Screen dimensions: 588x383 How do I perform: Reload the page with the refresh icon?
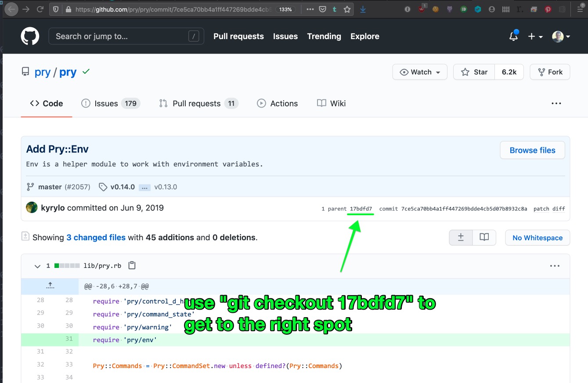click(40, 9)
